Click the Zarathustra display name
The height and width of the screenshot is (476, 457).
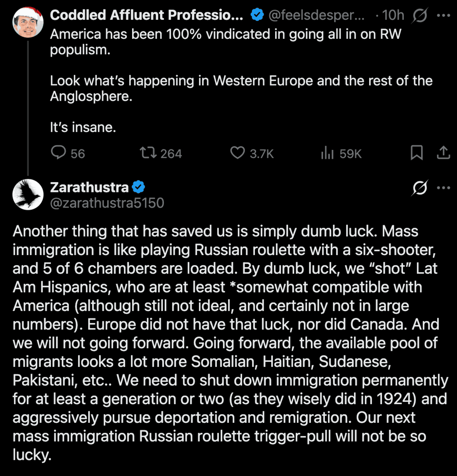click(x=89, y=187)
